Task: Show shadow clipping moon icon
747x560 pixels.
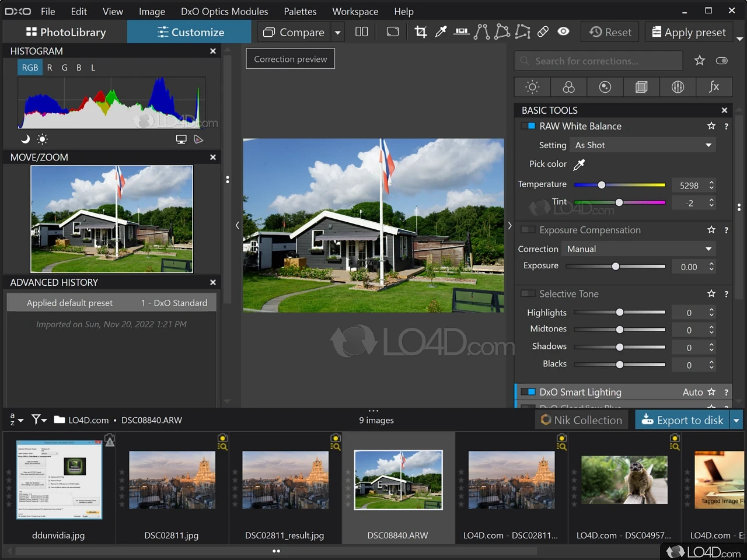Action: point(25,139)
